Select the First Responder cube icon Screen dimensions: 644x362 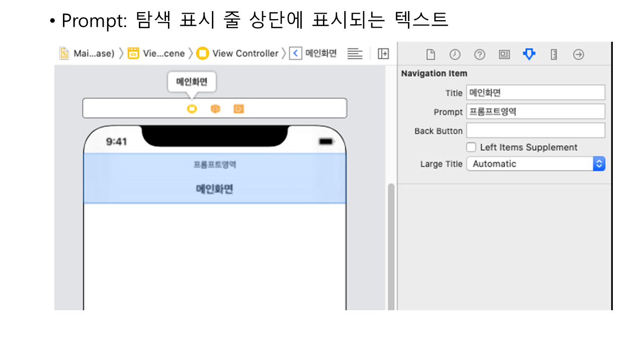[x=215, y=109]
